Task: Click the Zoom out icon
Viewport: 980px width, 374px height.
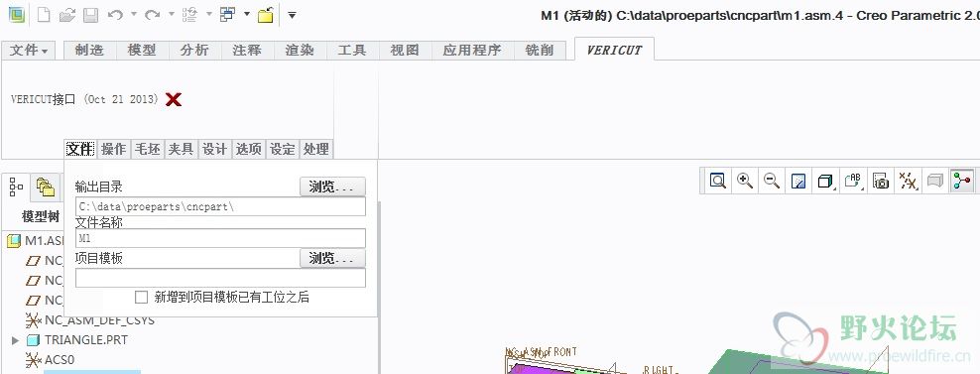Action: click(772, 182)
